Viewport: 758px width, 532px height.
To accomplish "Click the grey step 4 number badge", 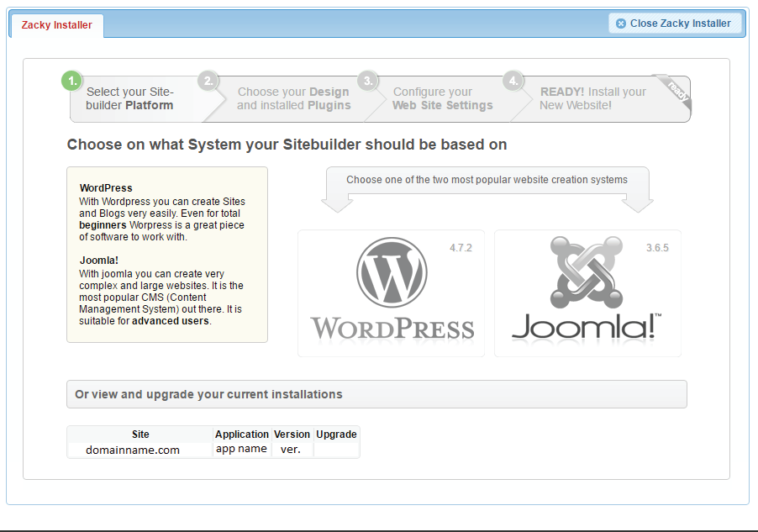I will (513, 81).
